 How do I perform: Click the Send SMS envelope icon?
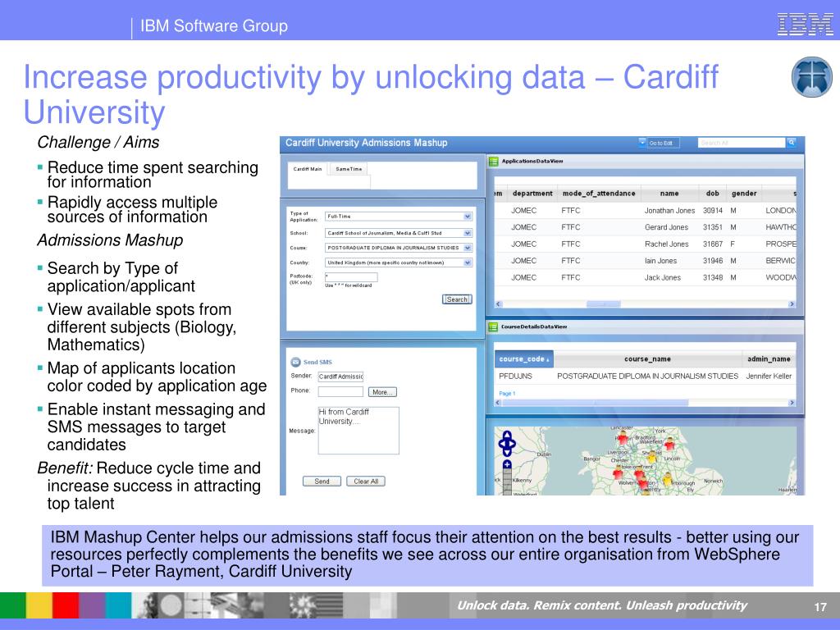coord(295,362)
